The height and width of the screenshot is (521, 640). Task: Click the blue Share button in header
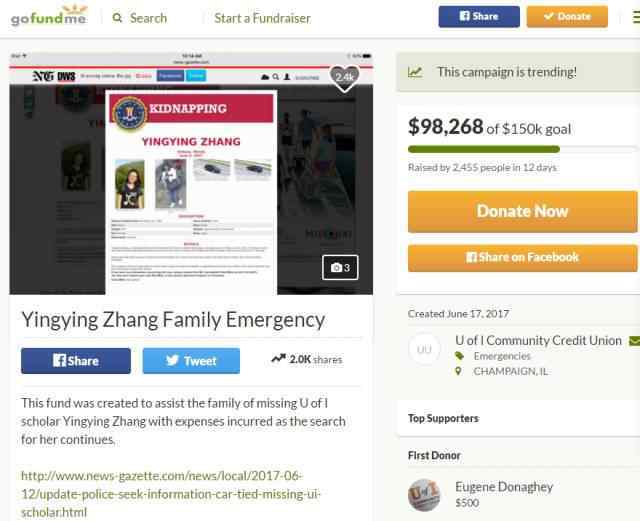point(479,17)
